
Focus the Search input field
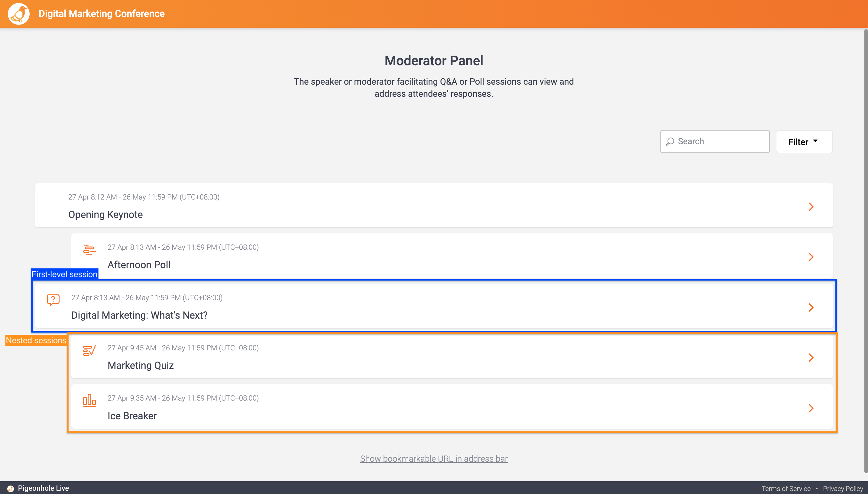(x=715, y=141)
